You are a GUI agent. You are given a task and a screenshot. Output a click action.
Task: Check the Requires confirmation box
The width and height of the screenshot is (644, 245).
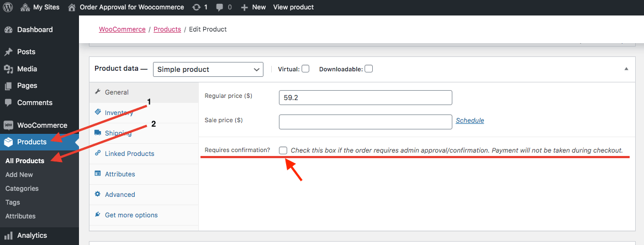(x=283, y=150)
